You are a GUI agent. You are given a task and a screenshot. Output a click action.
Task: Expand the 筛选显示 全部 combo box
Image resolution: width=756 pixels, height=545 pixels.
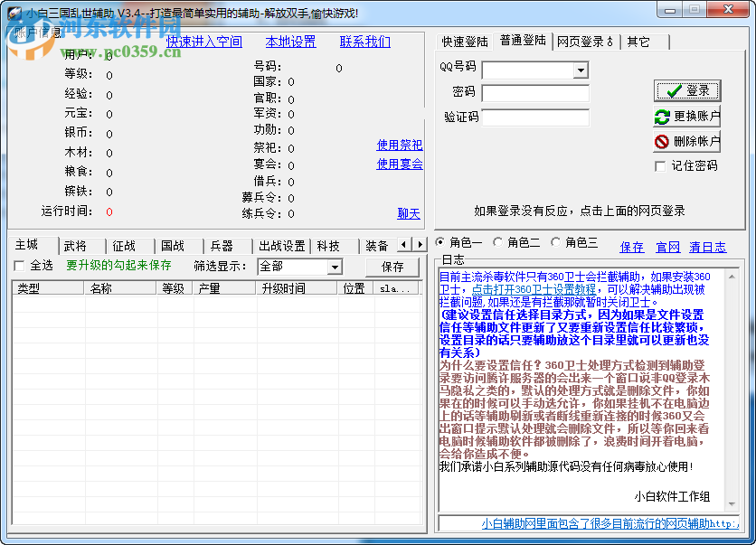[335, 267]
